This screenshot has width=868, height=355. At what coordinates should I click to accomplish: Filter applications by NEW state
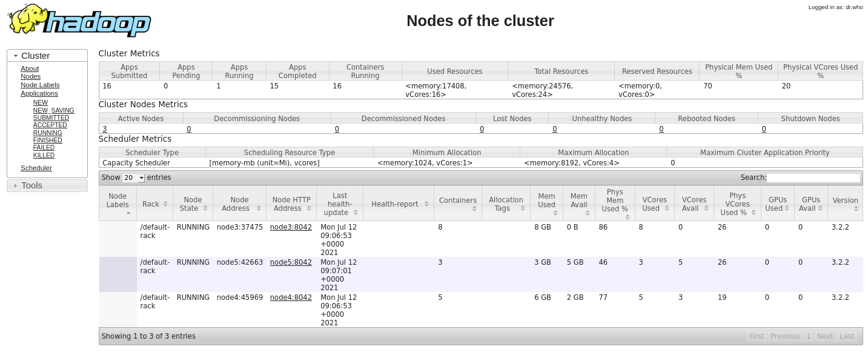pyautogui.click(x=41, y=102)
